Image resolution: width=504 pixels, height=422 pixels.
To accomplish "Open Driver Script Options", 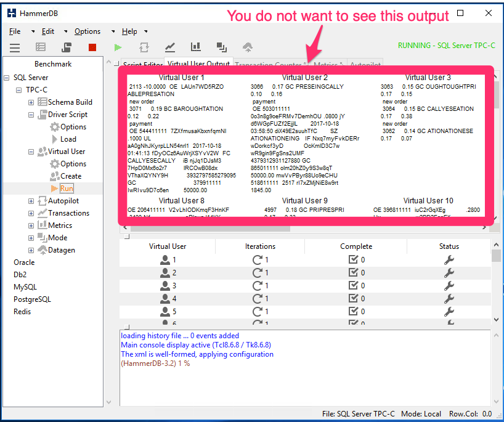I will [73, 127].
